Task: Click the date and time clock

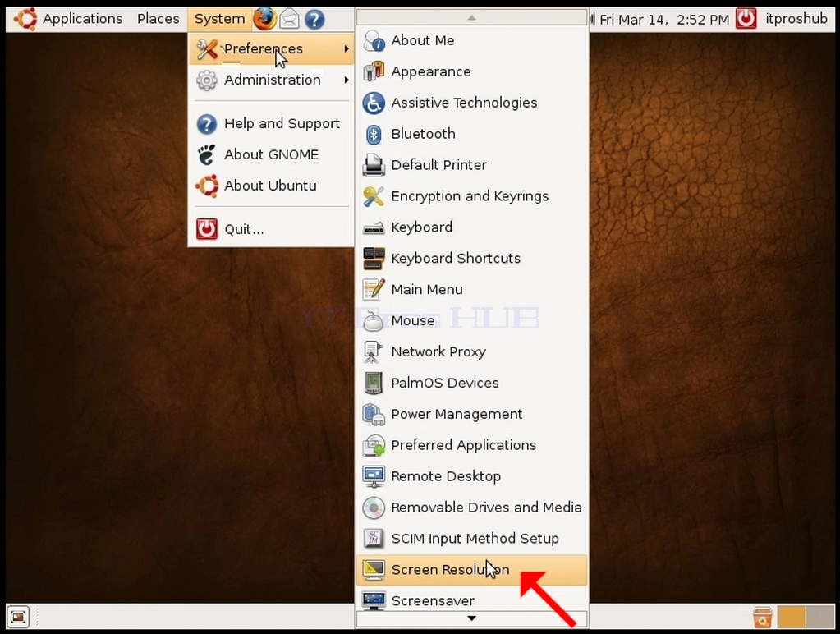Action: coord(663,20)
